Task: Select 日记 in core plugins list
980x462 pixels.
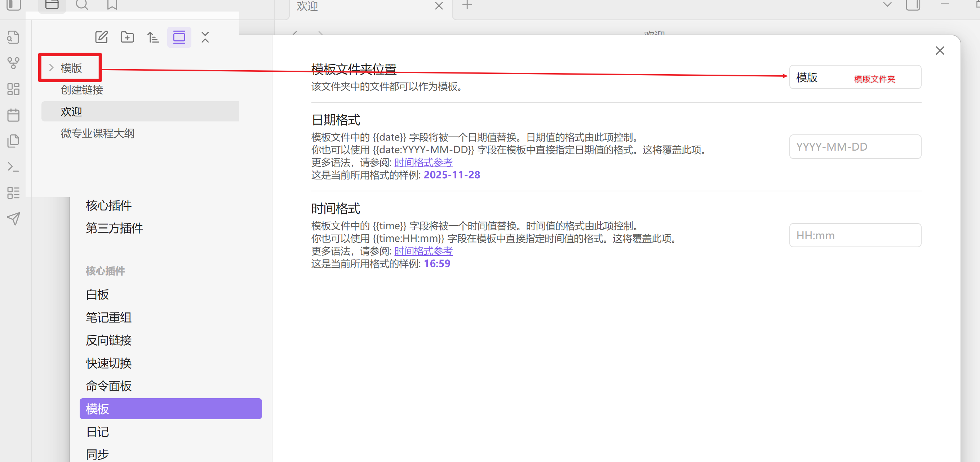Action: [97, 432]
